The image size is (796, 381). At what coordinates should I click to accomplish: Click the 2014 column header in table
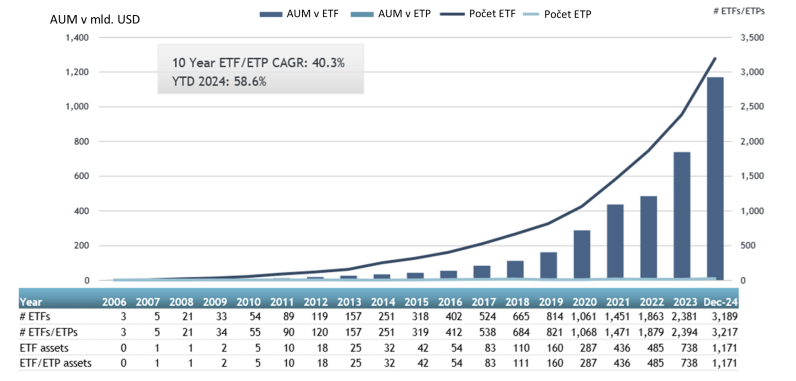pyautogui.click(x=384, y=302)
